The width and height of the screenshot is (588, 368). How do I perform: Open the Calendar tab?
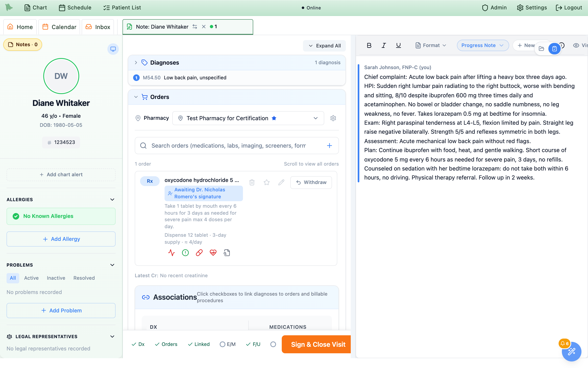point(59,27)
